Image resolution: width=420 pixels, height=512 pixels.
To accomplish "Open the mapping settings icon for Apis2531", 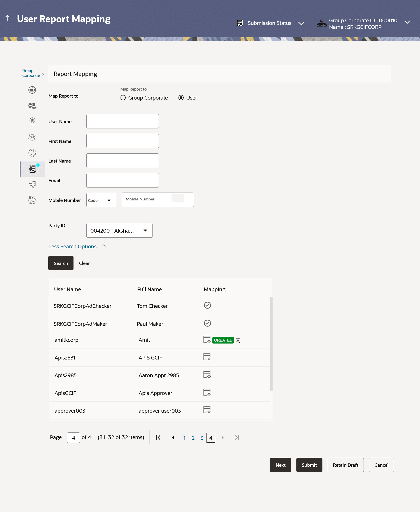I will point(207,357).
